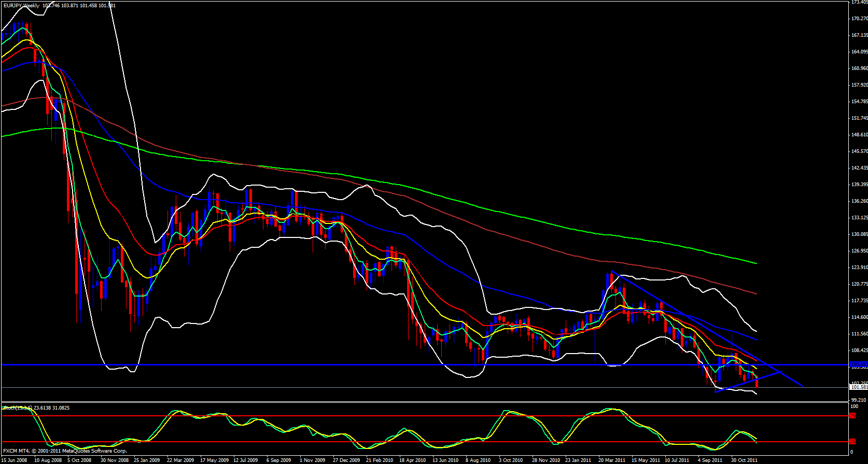Click the 99.210 price axis label

pos(859,400)
